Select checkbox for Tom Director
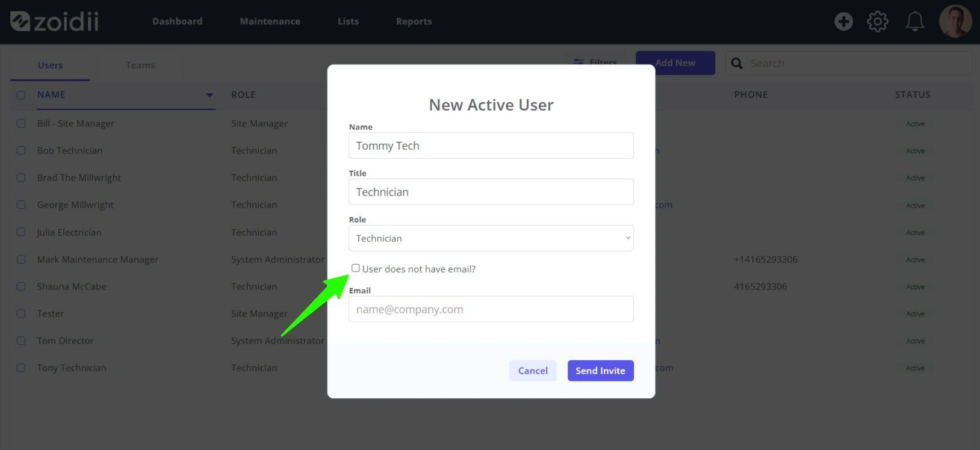 [21, 341]
